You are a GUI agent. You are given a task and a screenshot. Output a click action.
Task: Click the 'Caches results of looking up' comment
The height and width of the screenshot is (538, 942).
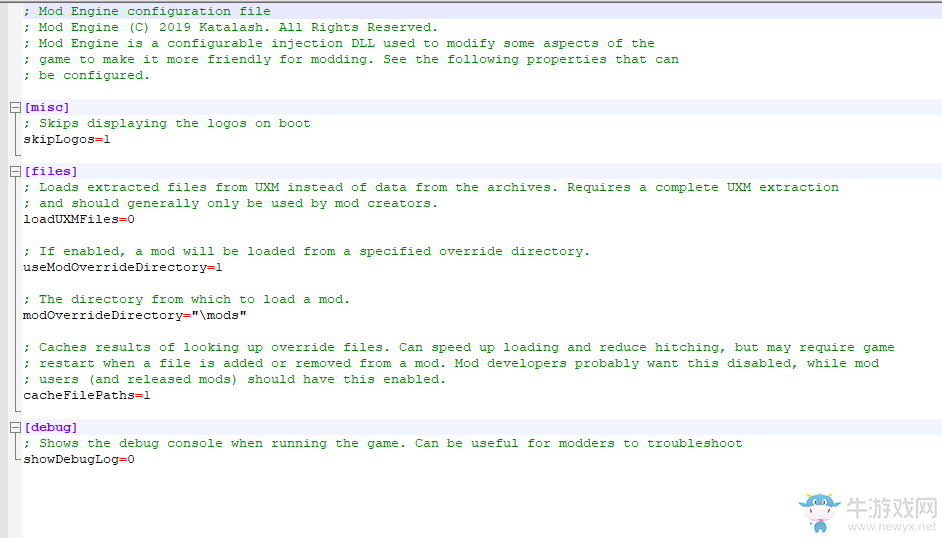[x=459, y=348]
